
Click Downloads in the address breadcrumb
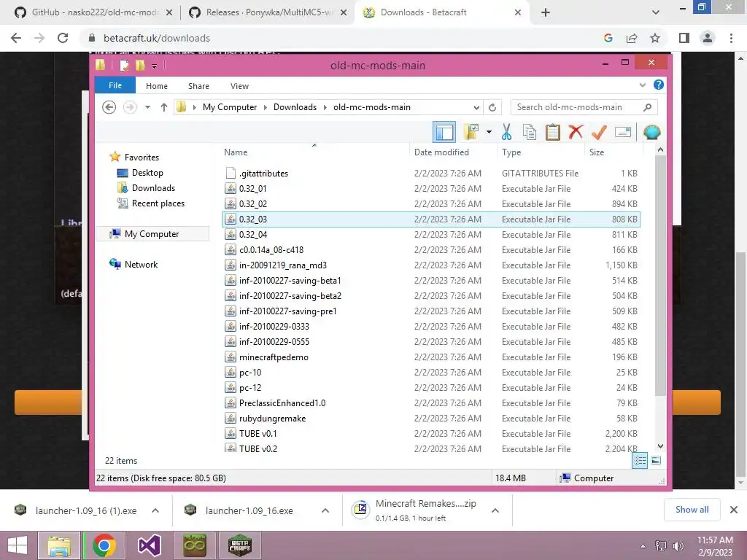tap(295, 107)
